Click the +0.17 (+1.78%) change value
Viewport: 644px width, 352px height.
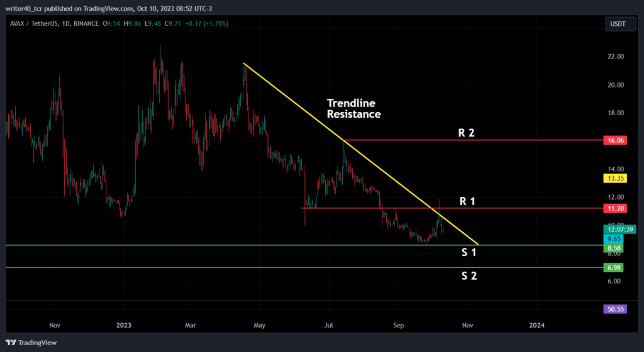[x=206, y=24]
